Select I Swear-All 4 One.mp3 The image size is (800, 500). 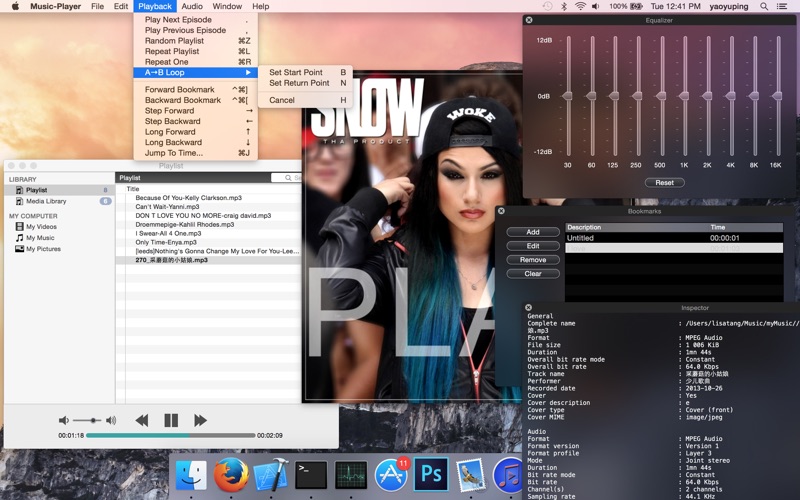(209, 233)
